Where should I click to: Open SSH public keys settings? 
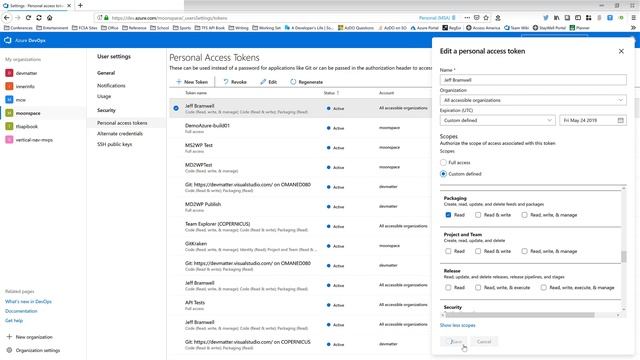[x=114, y=144]
